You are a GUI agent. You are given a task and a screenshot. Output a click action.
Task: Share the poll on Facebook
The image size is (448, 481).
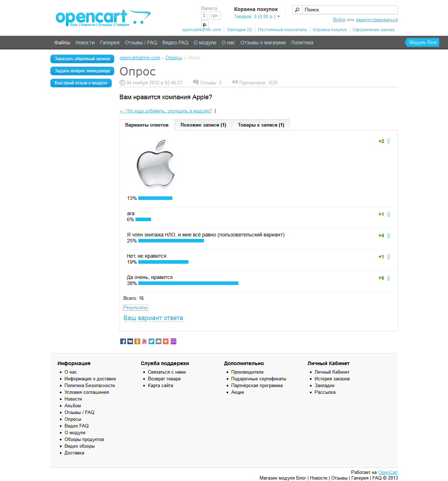123,341
